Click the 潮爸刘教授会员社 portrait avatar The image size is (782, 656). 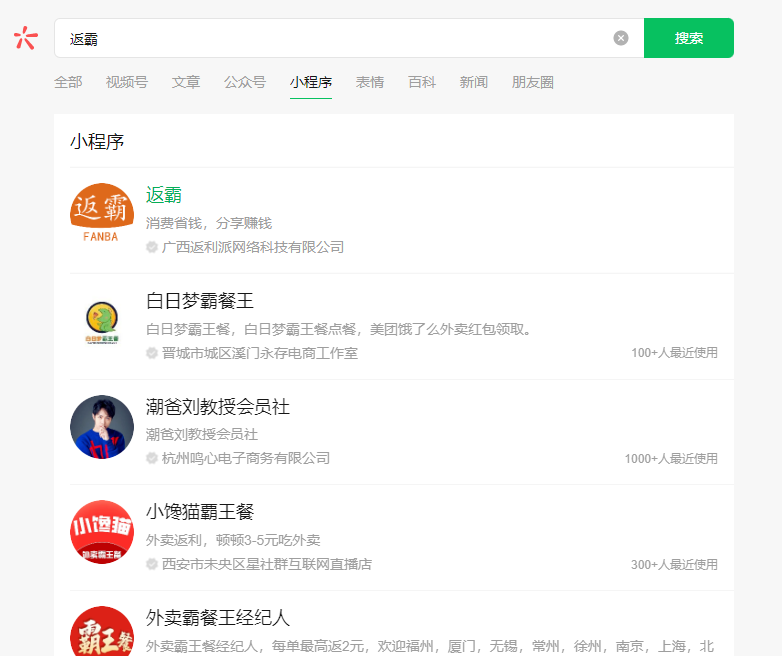(102, 427)
